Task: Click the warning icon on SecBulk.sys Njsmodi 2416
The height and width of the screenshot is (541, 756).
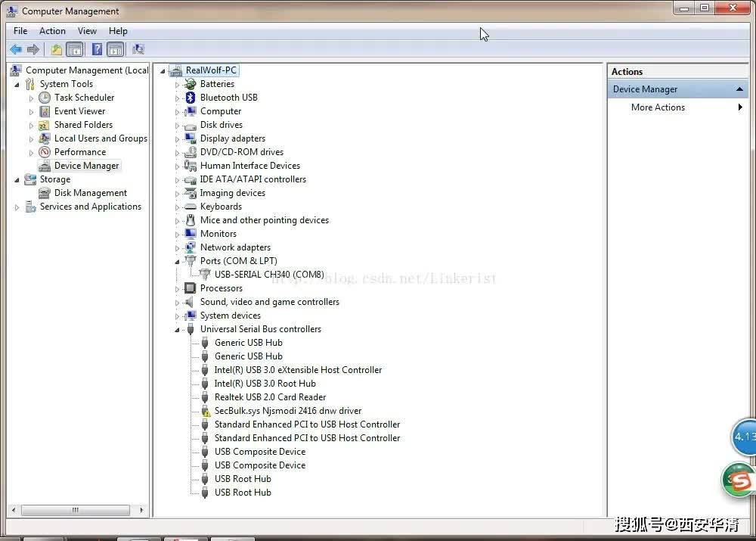Action: 205,410
